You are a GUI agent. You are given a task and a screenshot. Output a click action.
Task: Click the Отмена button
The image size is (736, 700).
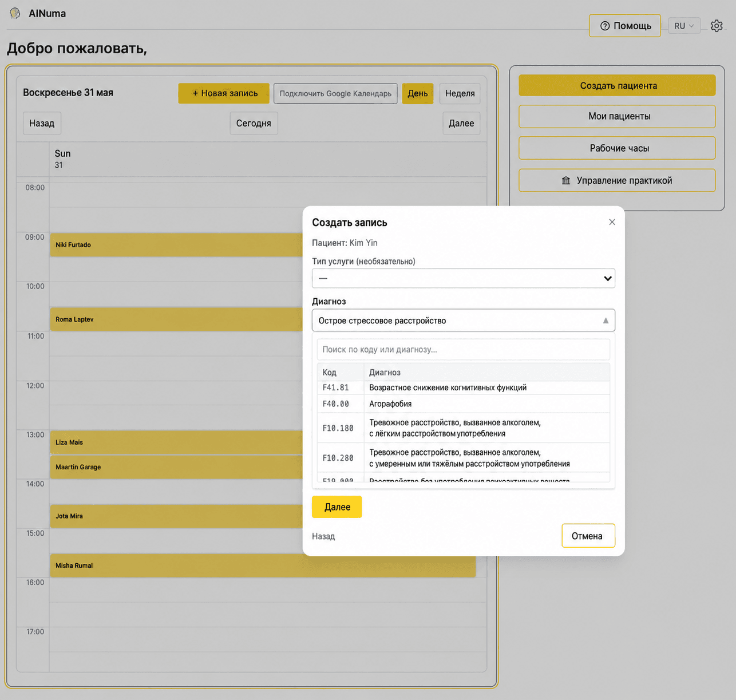588,536
